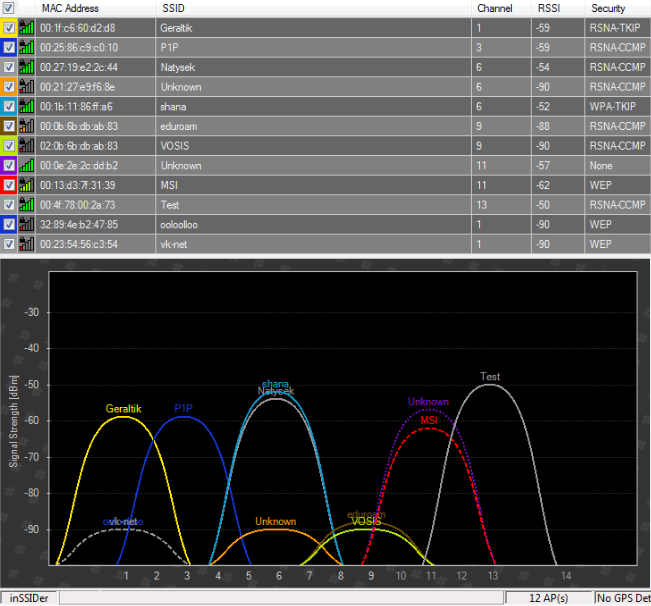Uncheck the MSI network checkbox
This screenshot has width=651, height=606.
click(x=9, y=185)
